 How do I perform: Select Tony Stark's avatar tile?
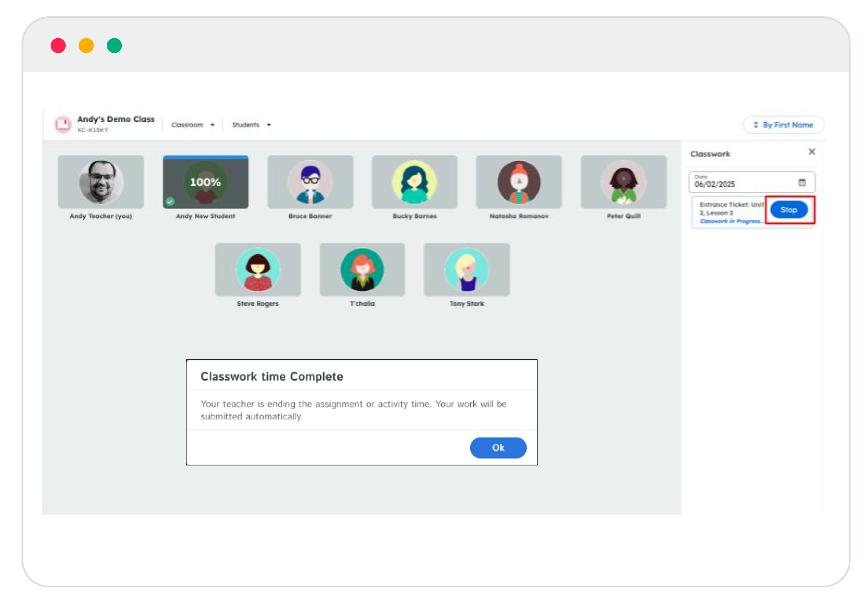point(466,270)
